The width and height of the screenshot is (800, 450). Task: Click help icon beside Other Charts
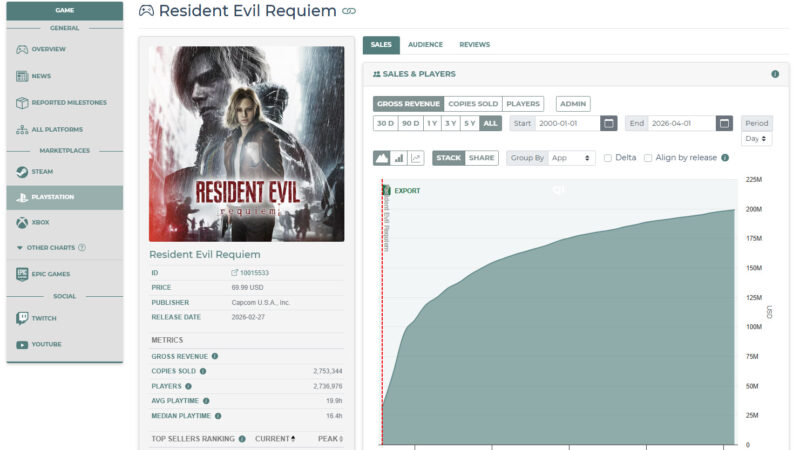tap(82, 247)
